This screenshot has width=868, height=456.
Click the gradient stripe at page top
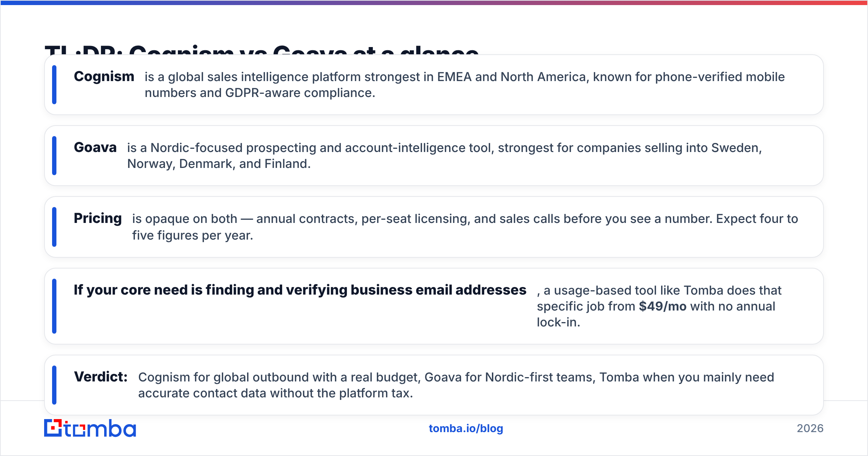pyautogui.click(x=434, y=3)
